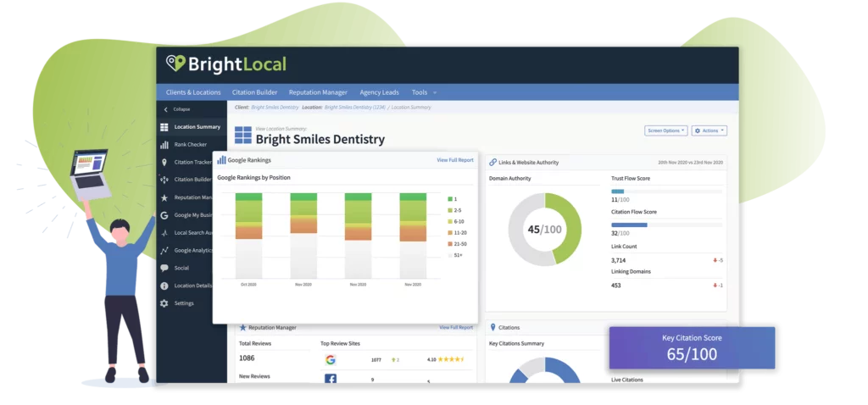Go to Clients & Locations tab
This screenshot has width=868, height=405.
click(193, 92)
